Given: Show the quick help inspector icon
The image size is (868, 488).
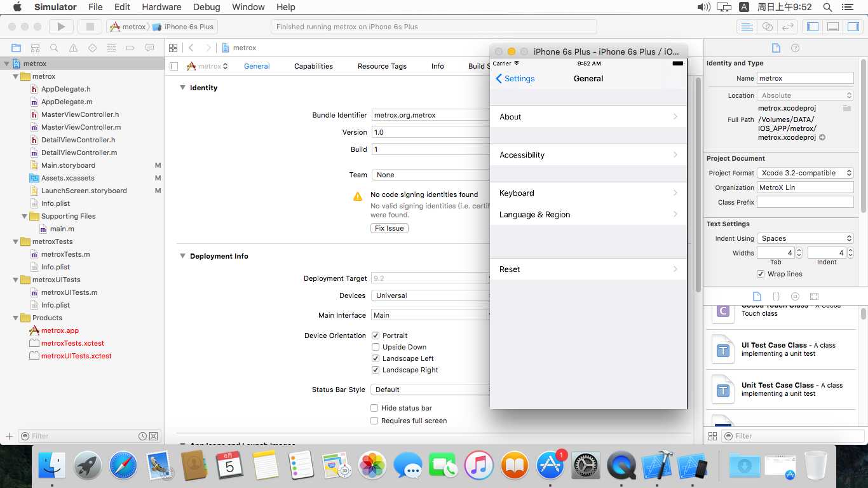Looking at the screenshot, I should [x=795, y=48].
